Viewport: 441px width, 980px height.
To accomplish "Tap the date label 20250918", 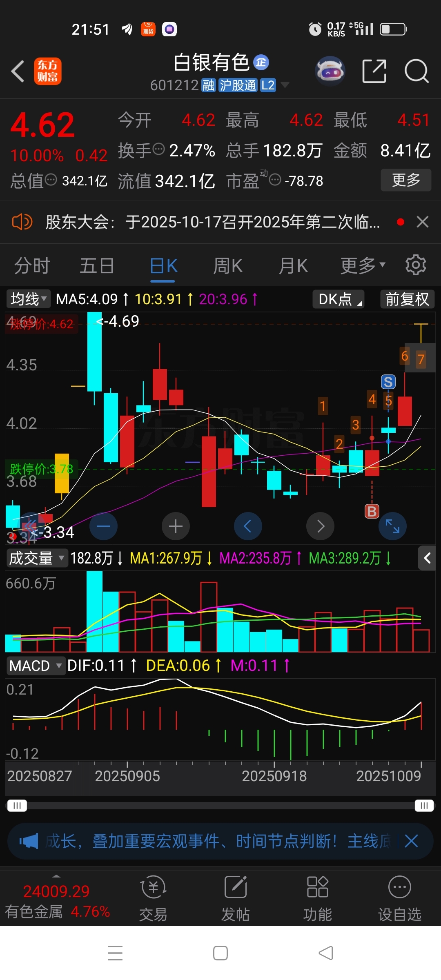I will coord(274,776).
